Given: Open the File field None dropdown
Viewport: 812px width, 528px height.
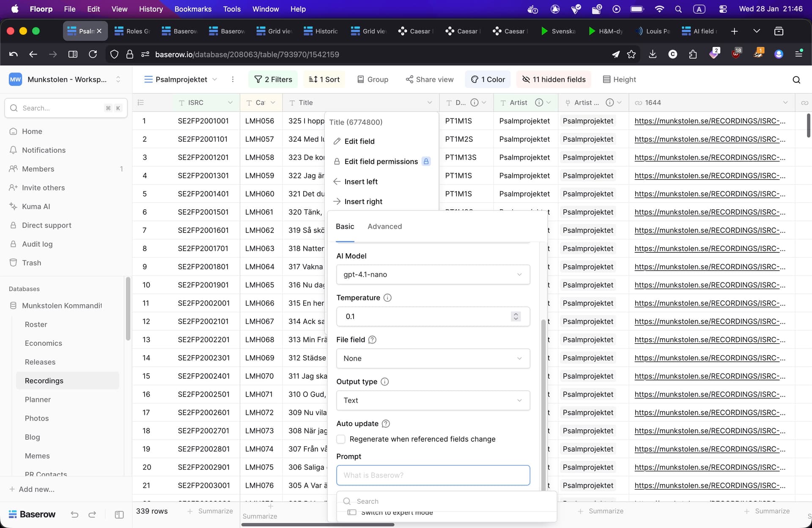Looking at the screenshot, I should point(433,358).
